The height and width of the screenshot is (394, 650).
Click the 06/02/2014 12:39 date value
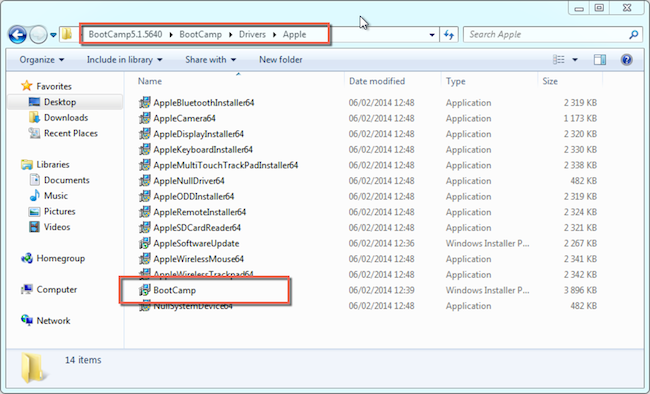click(381, 290)
